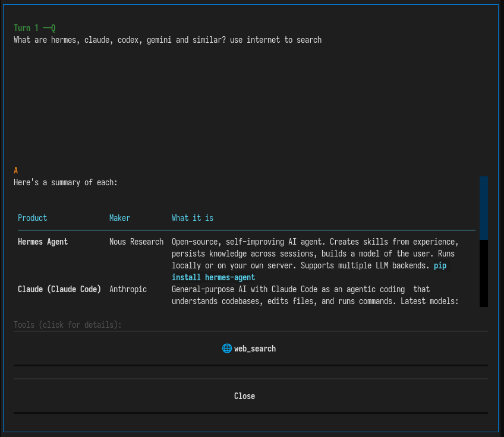The image size is (504, 437).
Task: Select the 'What it is' column header
Action: tap(193, 218)
